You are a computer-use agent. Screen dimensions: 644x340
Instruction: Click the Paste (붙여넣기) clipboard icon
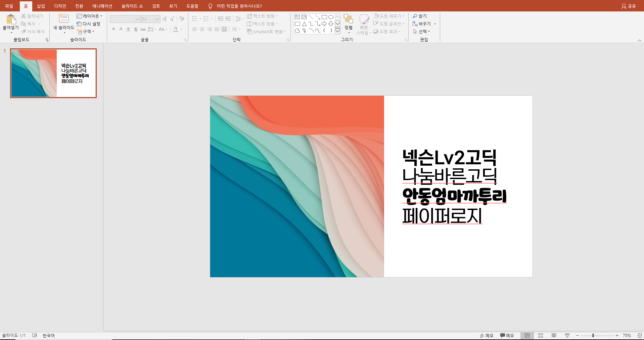pyautogui.click(x=11, y=19)
